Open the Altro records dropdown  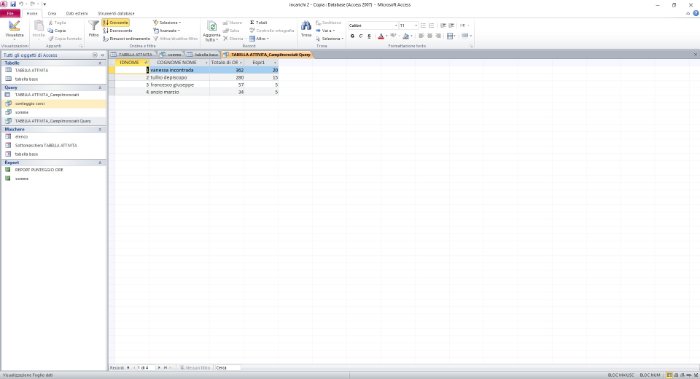coord(259,39)
